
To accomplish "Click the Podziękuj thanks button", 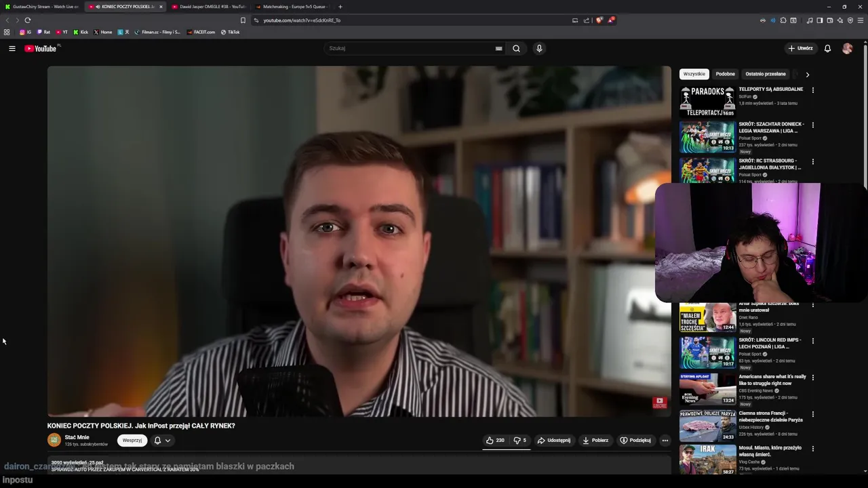I will pyautogui.click(x=635, y=441).
